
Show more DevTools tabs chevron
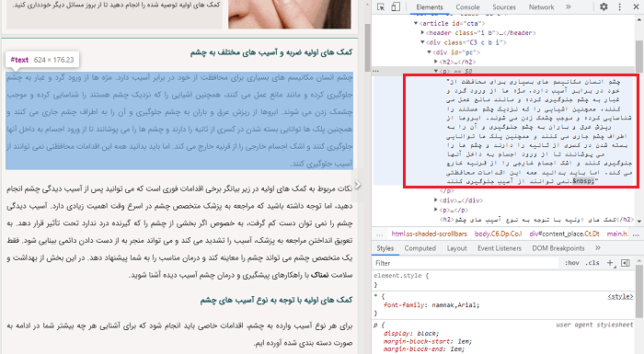tap(568, 7)
